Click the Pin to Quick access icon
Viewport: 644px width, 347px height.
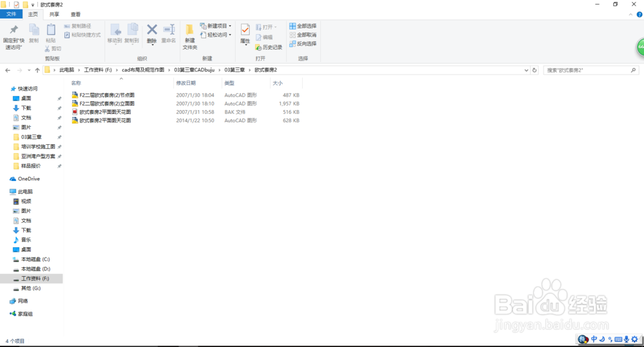(14, 30)
